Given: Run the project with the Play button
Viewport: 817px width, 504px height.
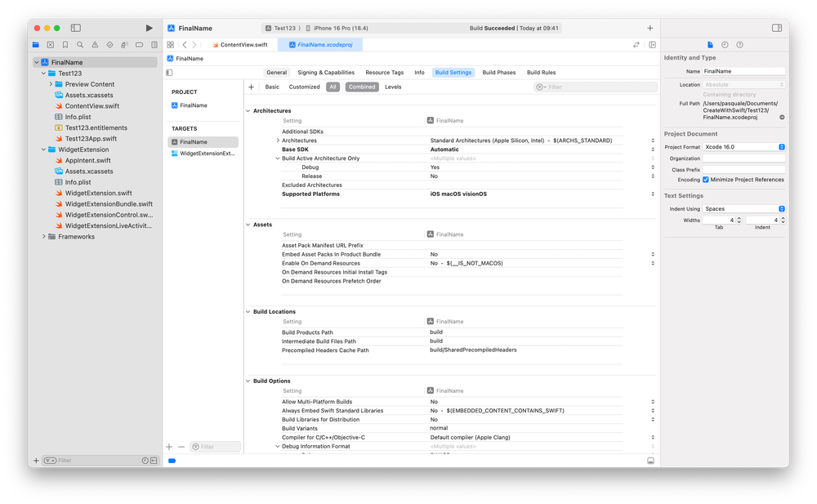Looking at the screenshot, I should (x=150, y=26).
